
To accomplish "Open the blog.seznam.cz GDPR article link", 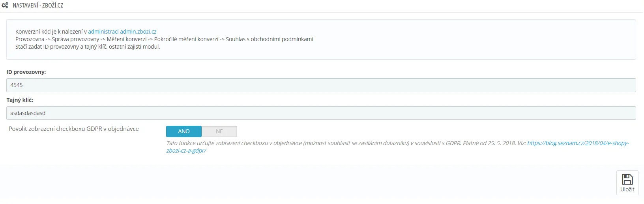I will (578, 143).
